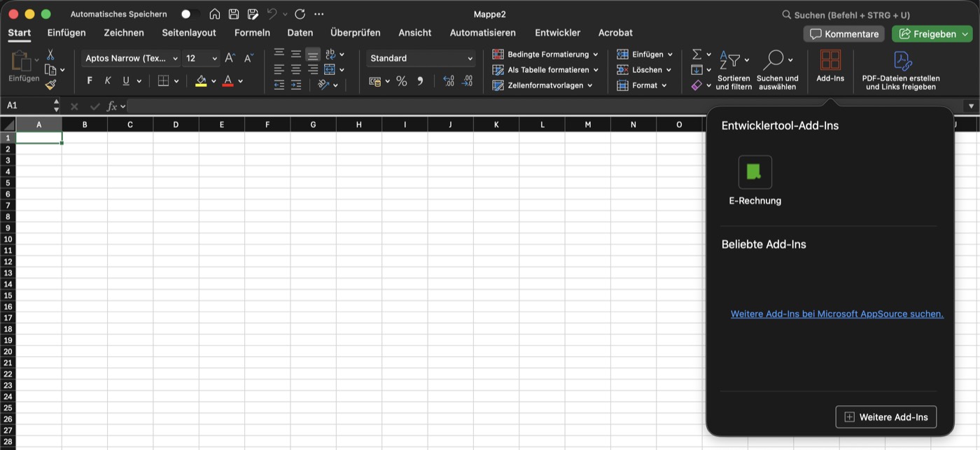
Task: Switch to the Einfügen tab
Action: [x=66, y=32]
